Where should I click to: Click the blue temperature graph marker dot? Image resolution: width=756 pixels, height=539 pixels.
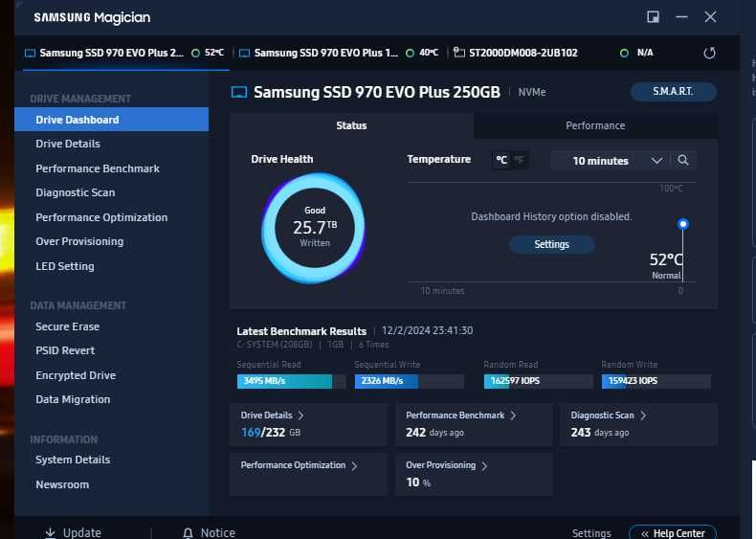[x=682, y=224]
